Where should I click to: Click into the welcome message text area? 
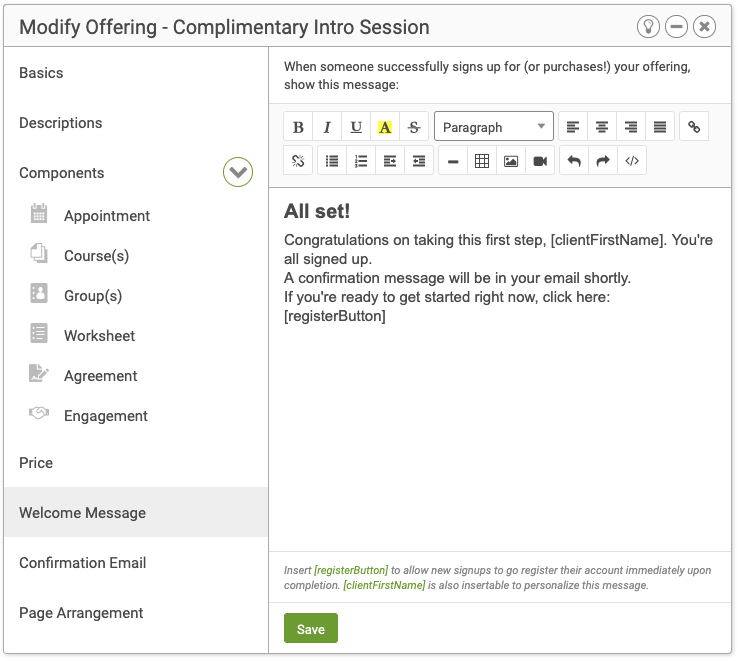pos(500,369)
